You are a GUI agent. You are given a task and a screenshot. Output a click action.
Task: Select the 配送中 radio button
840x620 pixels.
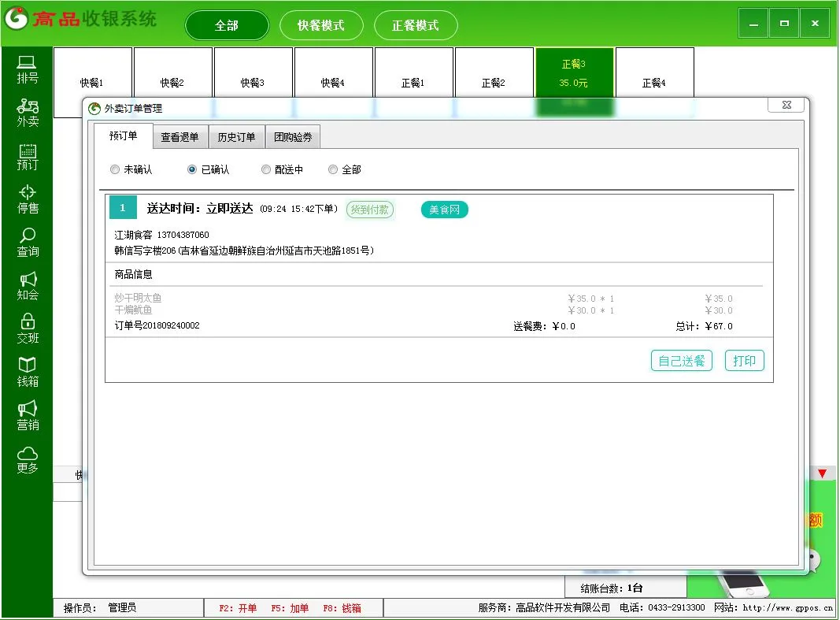[x=266, y=169]
